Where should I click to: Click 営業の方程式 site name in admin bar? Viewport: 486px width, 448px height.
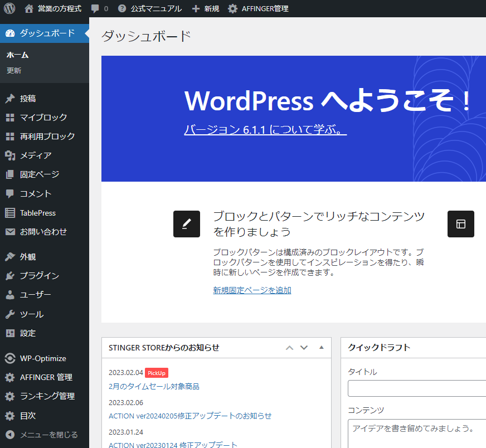[60, 9]
